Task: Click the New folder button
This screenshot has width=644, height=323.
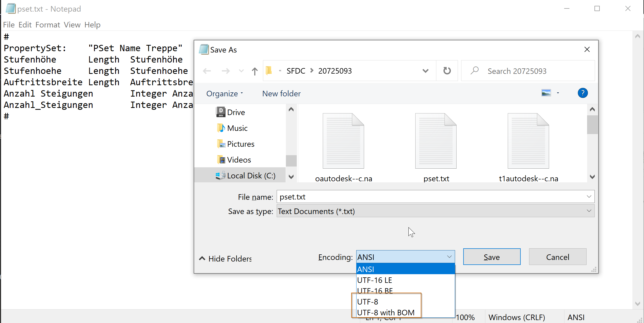Action: tap(281, 94)
